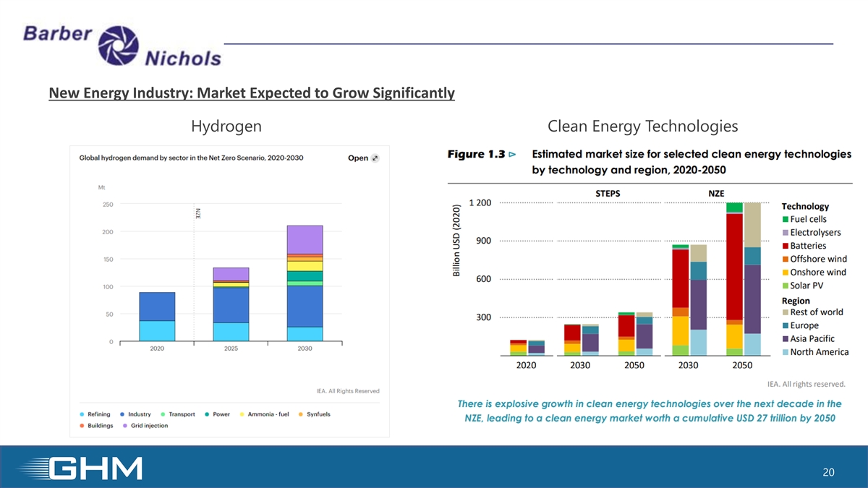Toggle the Industry series in hydrogen legend
The image size is (868, 488).
coord(135,414)
